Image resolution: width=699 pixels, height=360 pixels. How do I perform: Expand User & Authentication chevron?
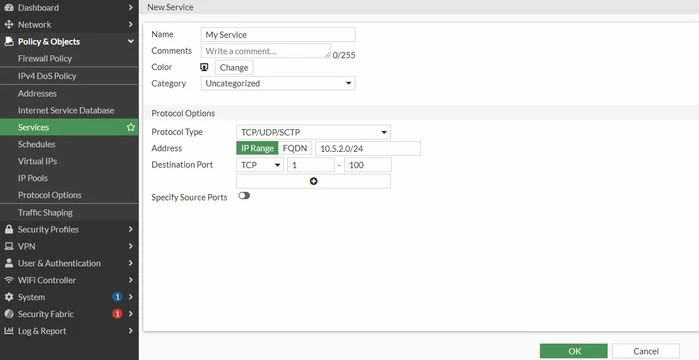131,263
